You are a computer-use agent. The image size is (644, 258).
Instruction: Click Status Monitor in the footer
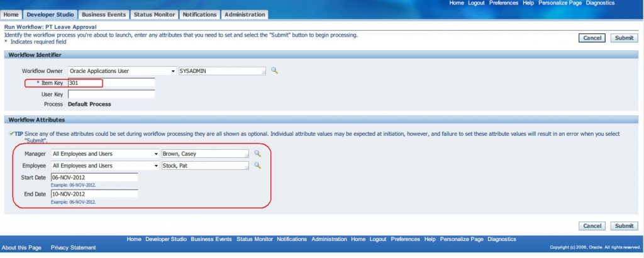pyautogui.click(x=255, y=239)
